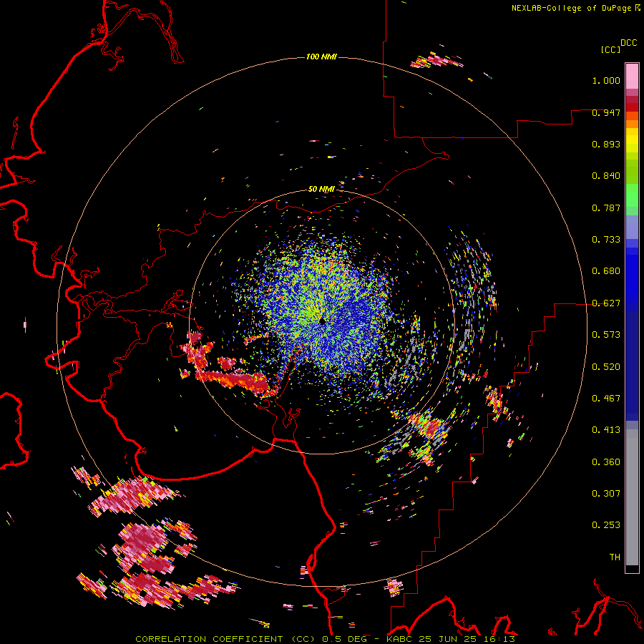Select the 0.893 legend value
Screen dimensions: 644x644
pyautogui.click(x=606, y=144)
